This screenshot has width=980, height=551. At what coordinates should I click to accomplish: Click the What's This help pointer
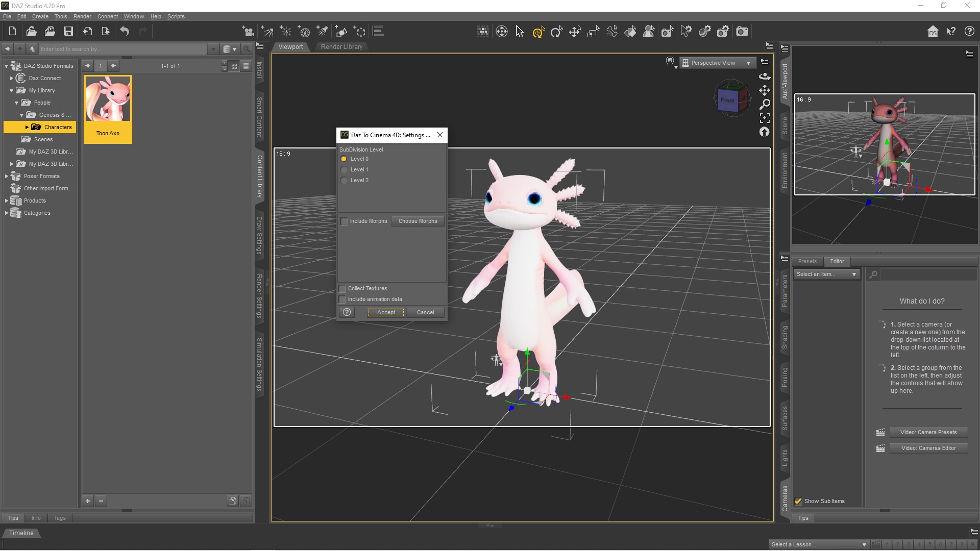pyautogui.click(x=951, y=32)
